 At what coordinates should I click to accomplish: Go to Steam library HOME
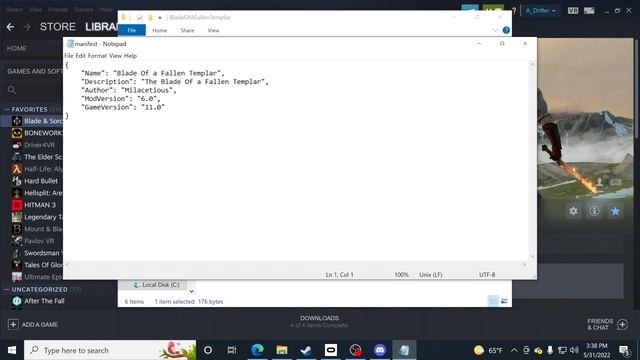click(17, 48)
